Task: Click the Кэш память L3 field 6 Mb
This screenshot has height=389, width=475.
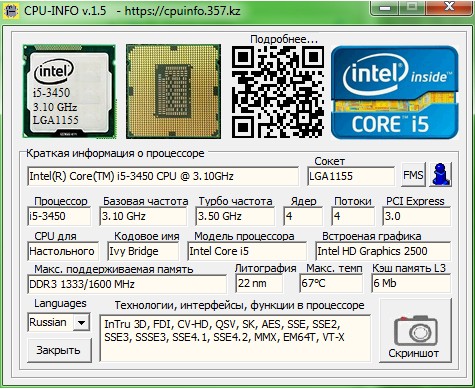Action: (x=411, y=283)
